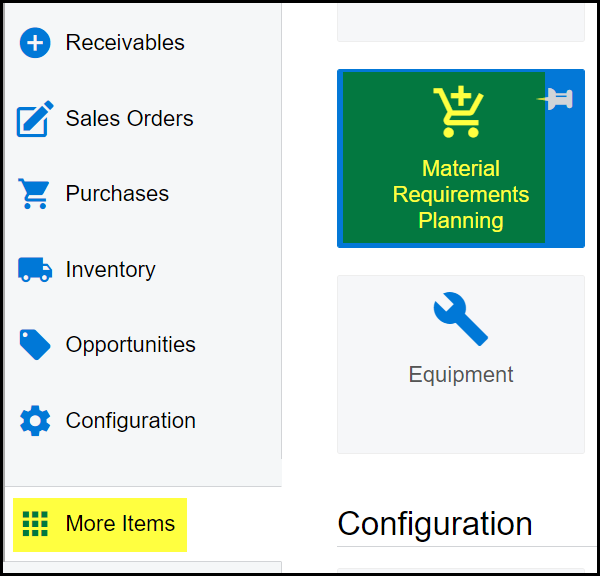Select the Configuration sidebar label
The image size is (600, 576).
[130, 421]
